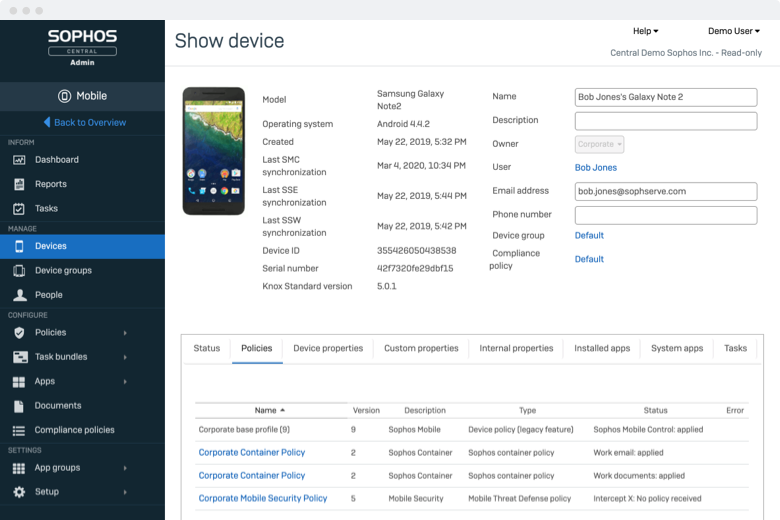Screen dimensions: 780x520
Task: Select the Device groups sidebar icon
Action: tap(18, 271)
